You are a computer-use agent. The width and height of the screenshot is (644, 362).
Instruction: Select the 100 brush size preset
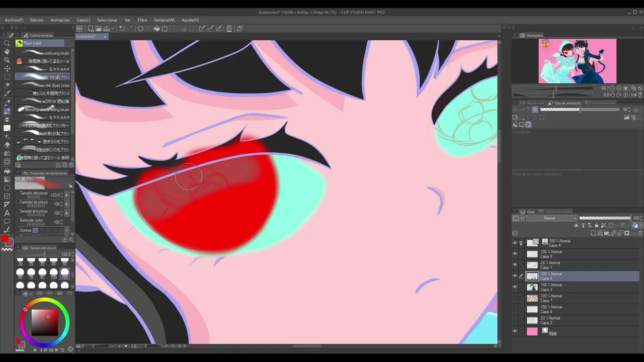[53, 273]
